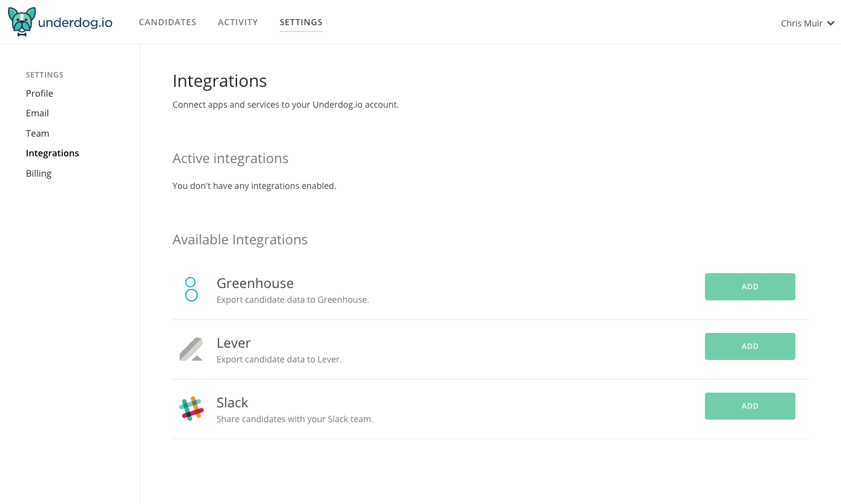Click the underdog.io wordmark text
Screen dimensions: 841x504
pyautogui.click(x=75, y=23)
